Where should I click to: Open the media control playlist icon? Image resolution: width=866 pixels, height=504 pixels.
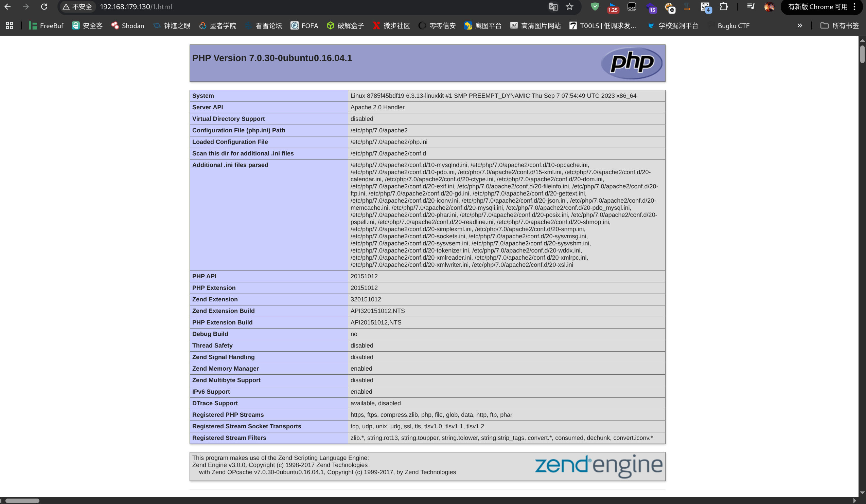pyautogui.click(x=750, y=6)
